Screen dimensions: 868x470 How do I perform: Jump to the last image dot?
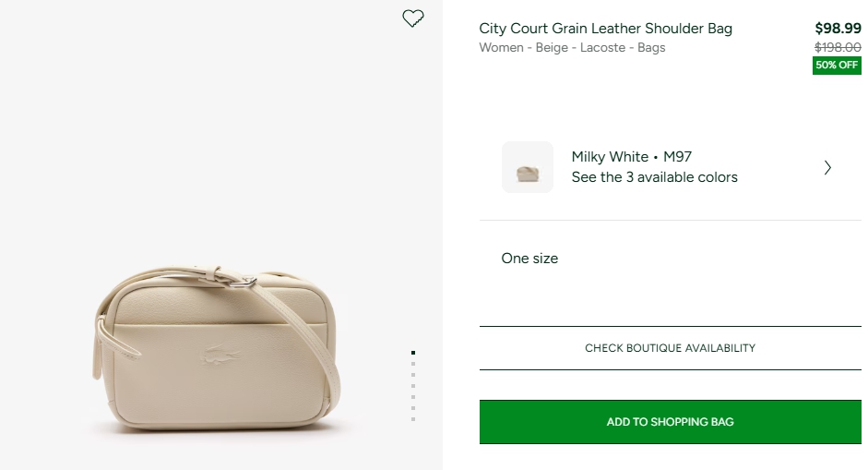coord(413,419)
